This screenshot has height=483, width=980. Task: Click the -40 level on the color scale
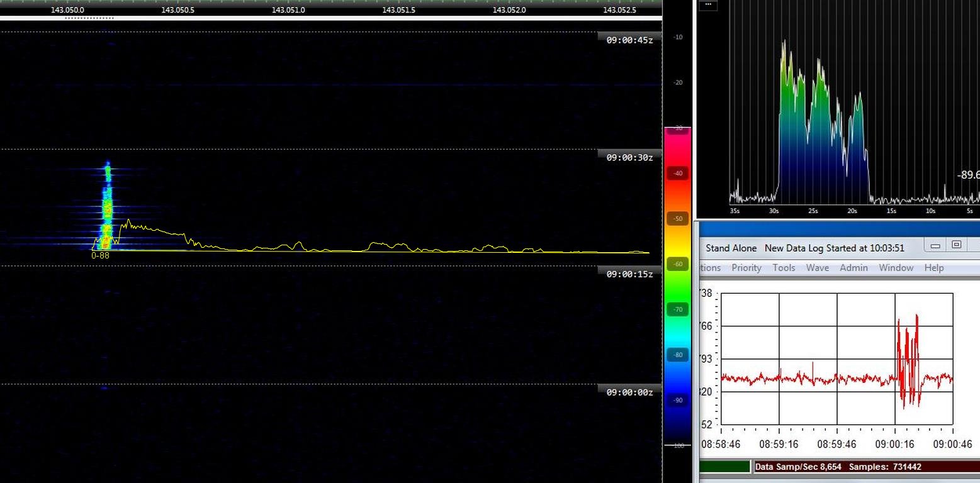678,174
